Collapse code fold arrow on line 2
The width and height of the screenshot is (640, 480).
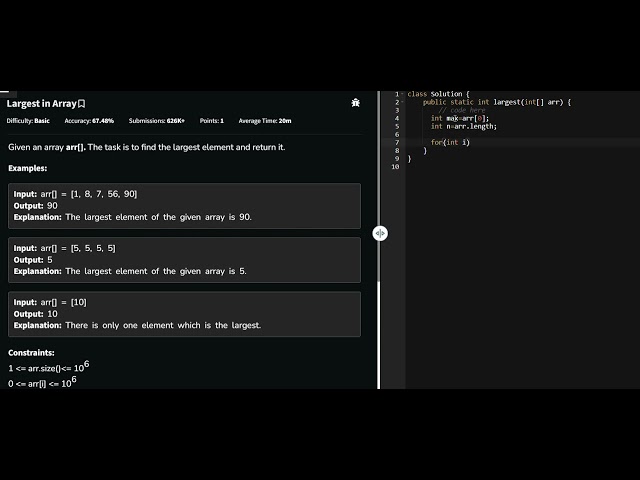402,102
